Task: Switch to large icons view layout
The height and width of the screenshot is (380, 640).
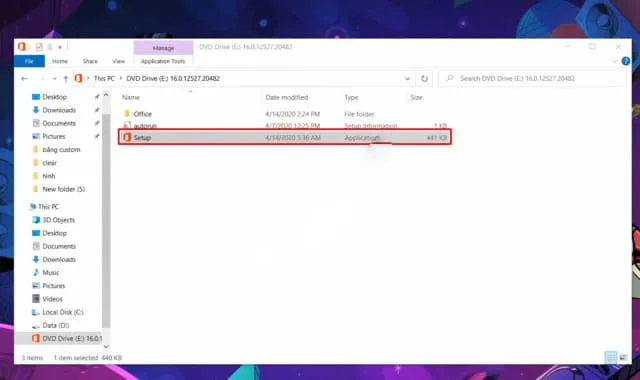Action: [x=623, y=358]
